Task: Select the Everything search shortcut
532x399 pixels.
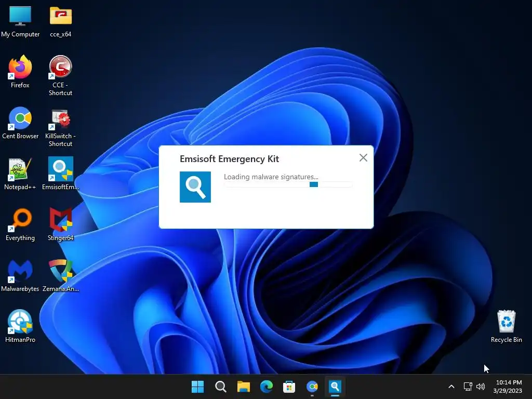Action: pyautogui.click(x=20, y=224)
